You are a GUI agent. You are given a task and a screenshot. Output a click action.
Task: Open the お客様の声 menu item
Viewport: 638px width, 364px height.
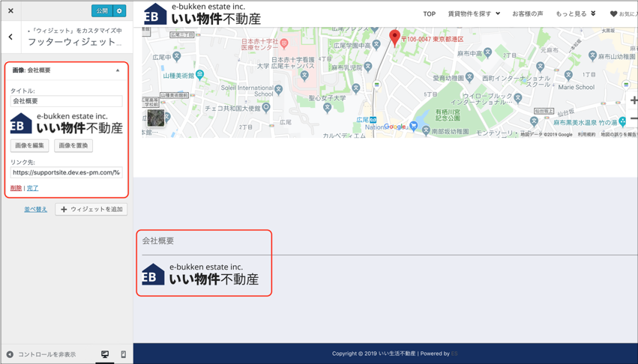click(x=528, y=13)
